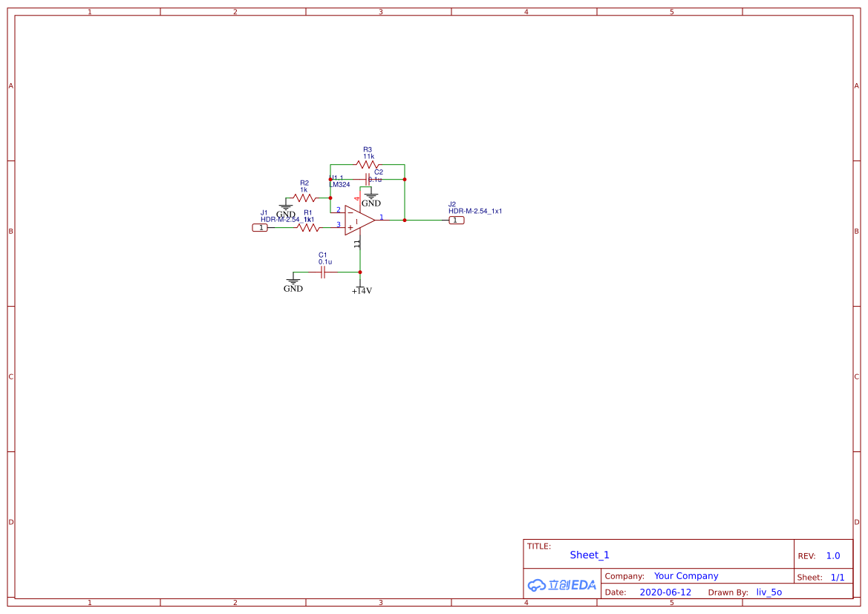Click the J1 header pin 1 connector
This screenshot has width=868, height=614.
coord(260,227)
